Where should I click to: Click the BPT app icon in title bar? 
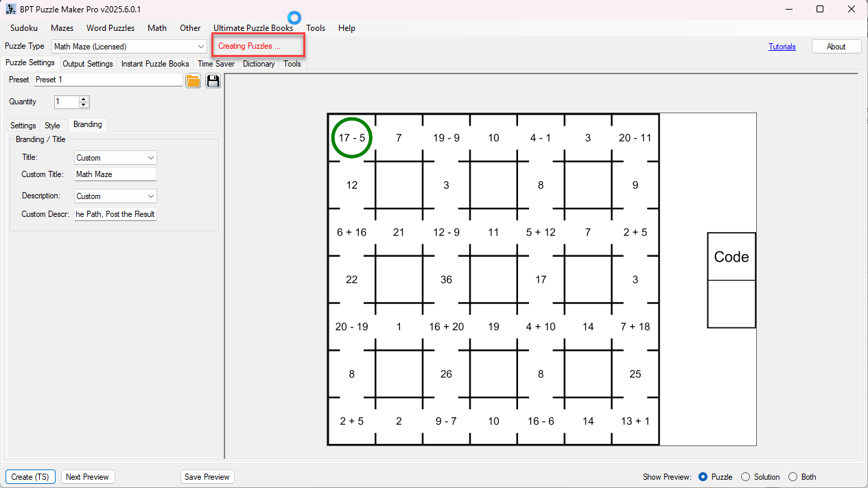click(11, 9)
